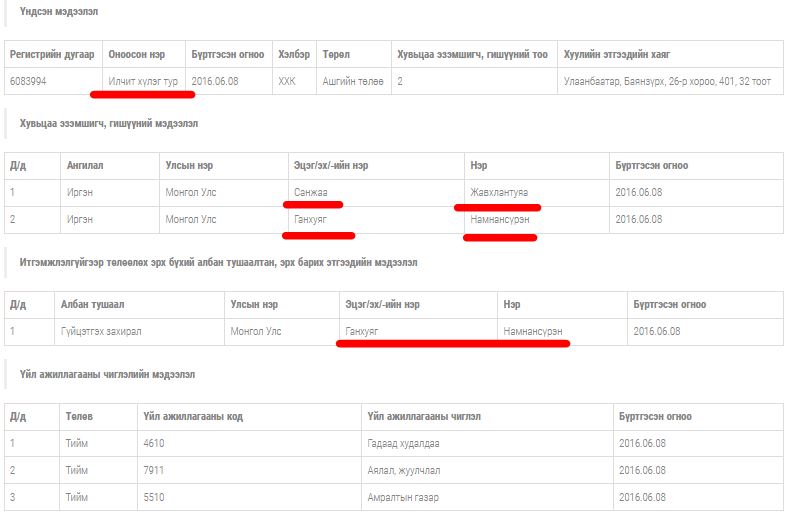Click the ХХК company form cell
Viewport: 788px width, 517px height.
point(288,81)
